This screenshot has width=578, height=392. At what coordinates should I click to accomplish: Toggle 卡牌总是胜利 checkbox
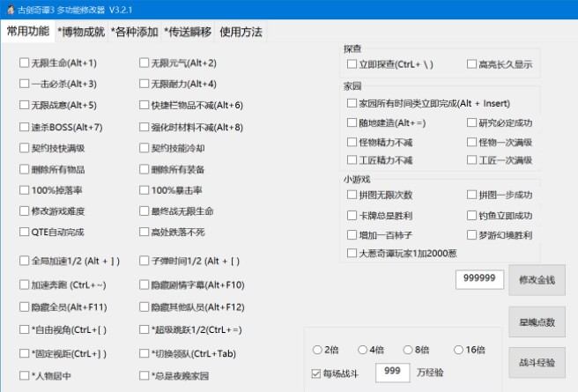pyautogui.click(x=352, y=216)
